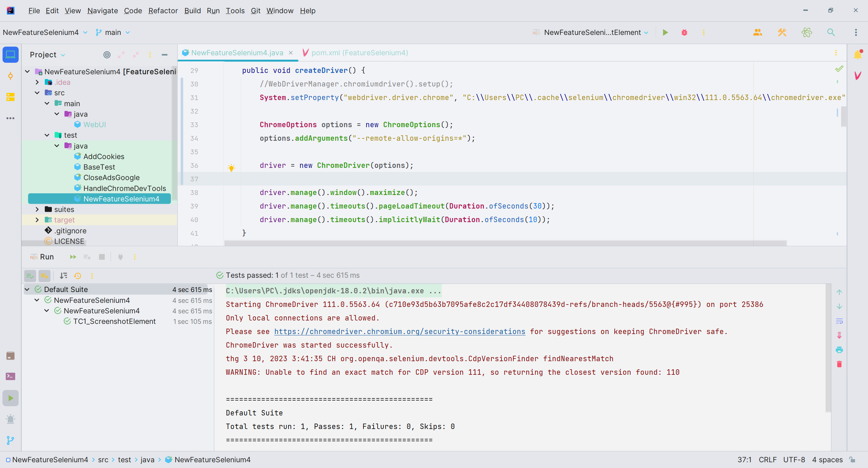The height and width of the screenshot is (468, 868).
Task: Open the Run tool window sidebar button
Action: pyautogui.click(x=11, y=398)
